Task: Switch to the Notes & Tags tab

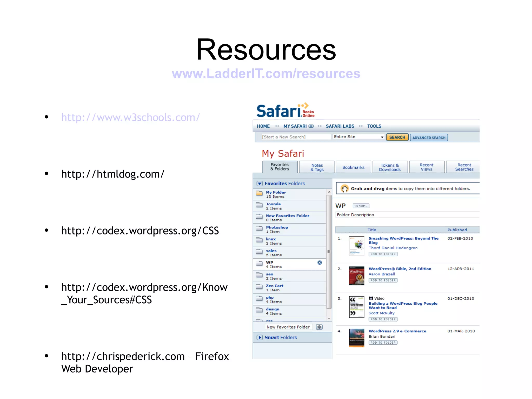Action: point(317,167)
